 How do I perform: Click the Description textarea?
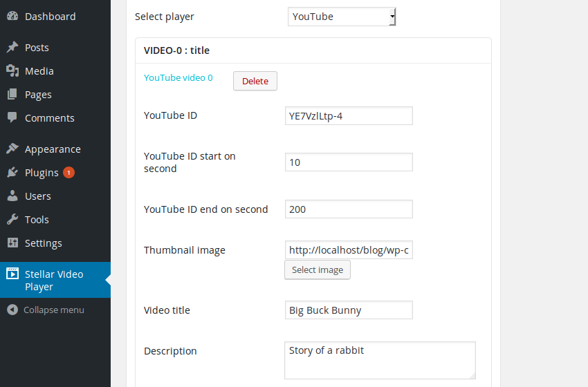pyautogui.click(x=380, y=361)
